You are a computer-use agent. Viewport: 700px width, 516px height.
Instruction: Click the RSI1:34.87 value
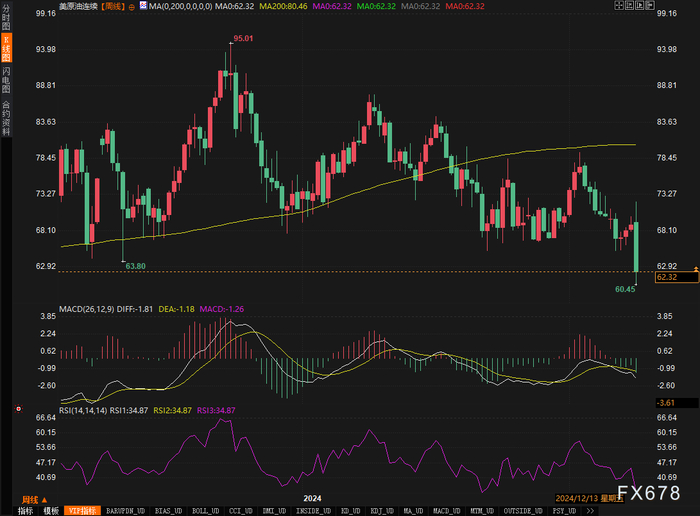click(x=129, y=410)
